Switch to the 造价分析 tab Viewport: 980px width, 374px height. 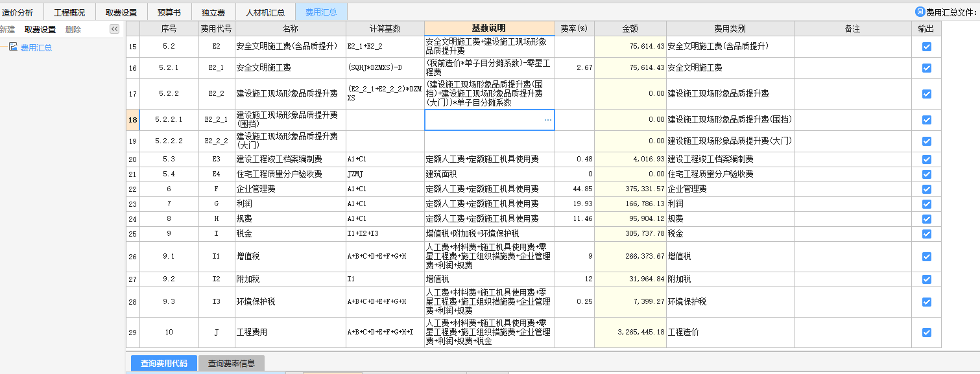click(18, 12)
